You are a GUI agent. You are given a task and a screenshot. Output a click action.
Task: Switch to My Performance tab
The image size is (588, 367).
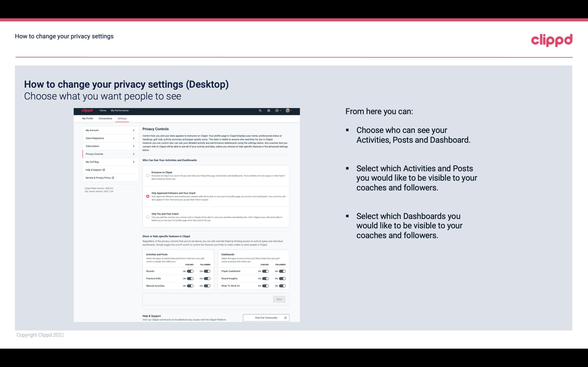tap(120, 110)
